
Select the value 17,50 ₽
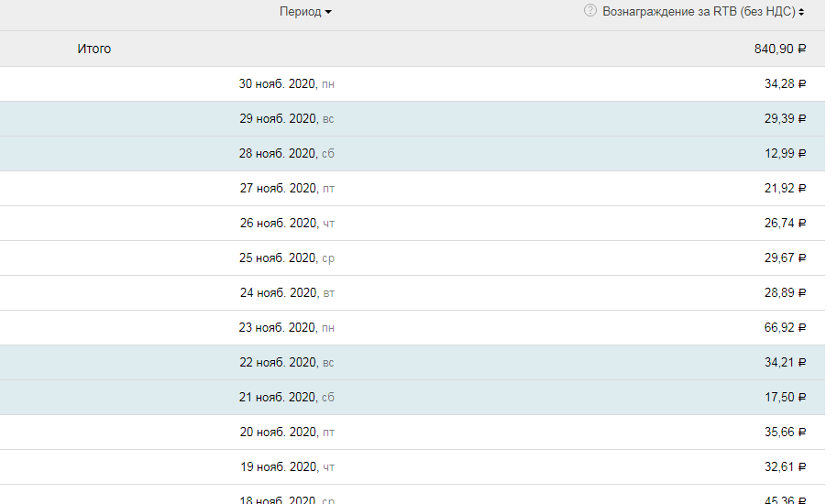[785, 398]
